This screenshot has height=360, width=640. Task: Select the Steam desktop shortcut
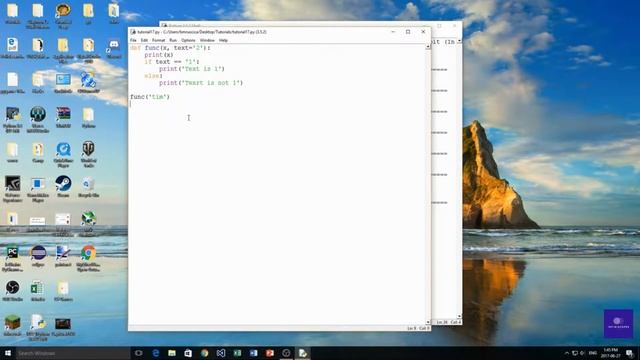point(63,187)
